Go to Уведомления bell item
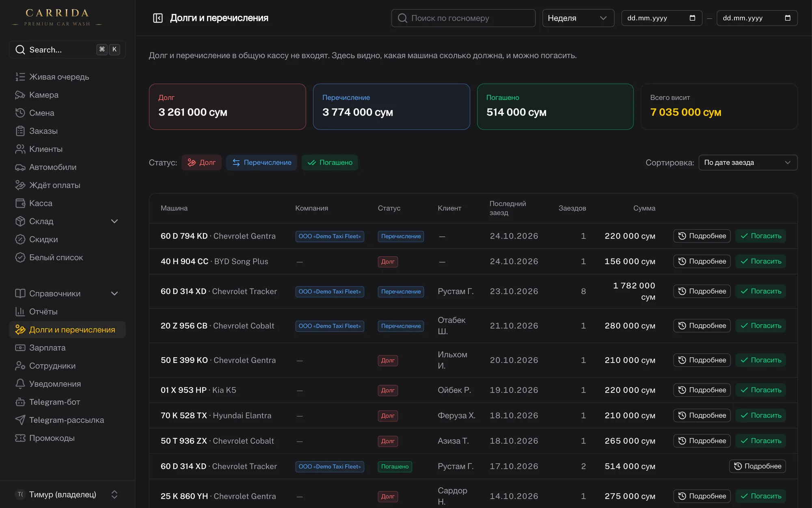 [67, 384]
